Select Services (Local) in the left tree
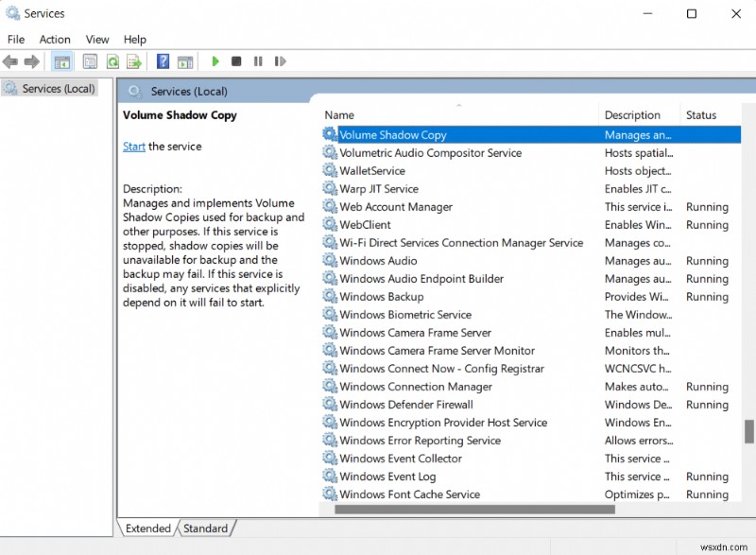The image size is (756, 555). tap(57, 88)
